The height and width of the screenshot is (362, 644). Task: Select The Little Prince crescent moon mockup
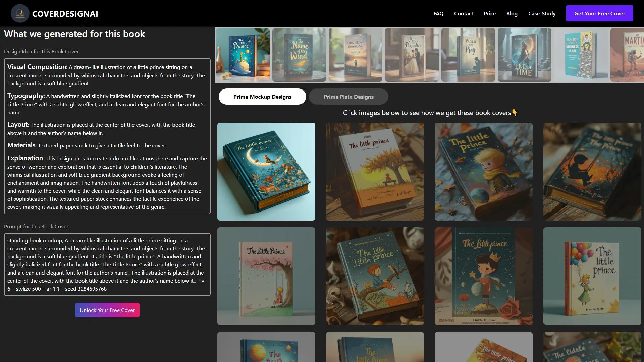tap(266, 171)
